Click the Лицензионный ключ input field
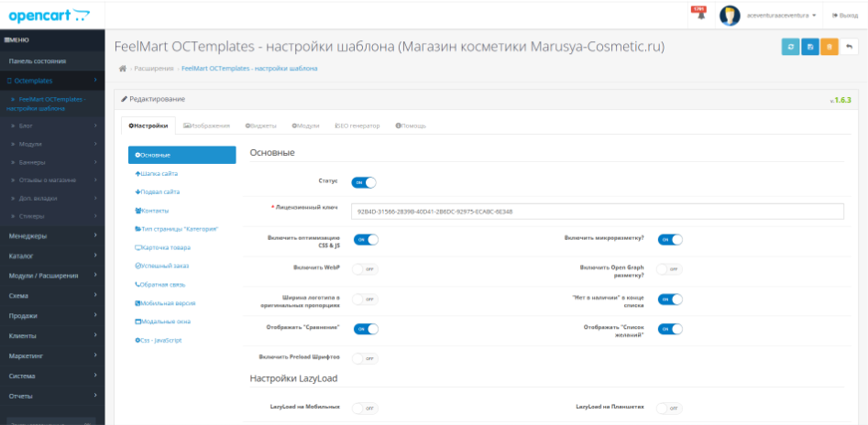Viewport: 868px width, 425px height. tap(596, 212)
